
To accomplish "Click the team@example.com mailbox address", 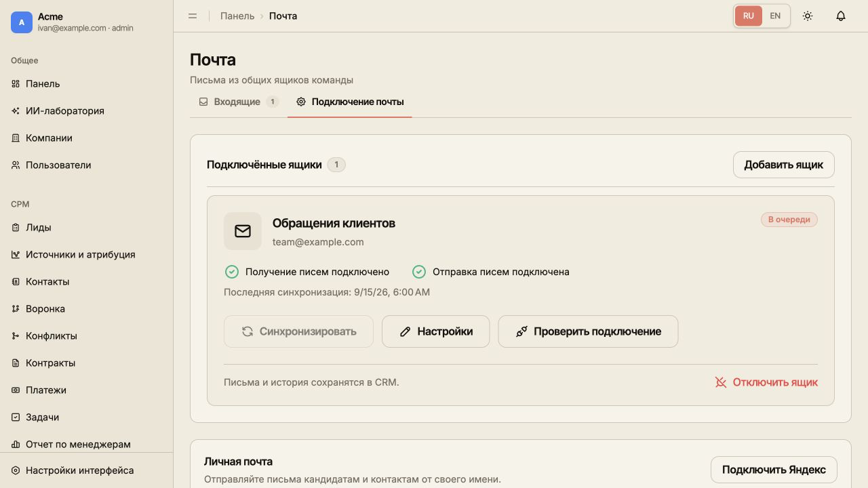I will click(318, 242).
